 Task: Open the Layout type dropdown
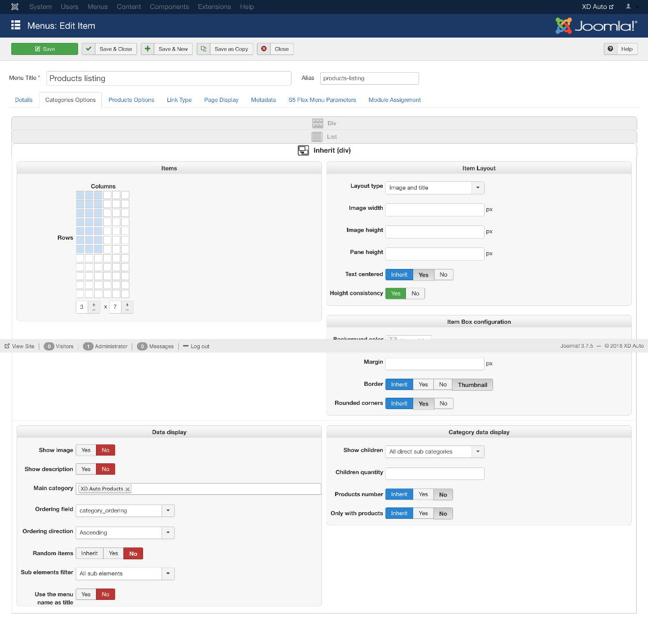[x=435, y=188]
